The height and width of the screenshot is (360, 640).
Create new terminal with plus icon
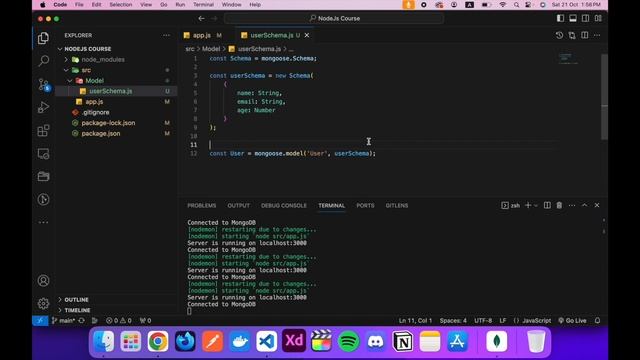pos(528,205)
